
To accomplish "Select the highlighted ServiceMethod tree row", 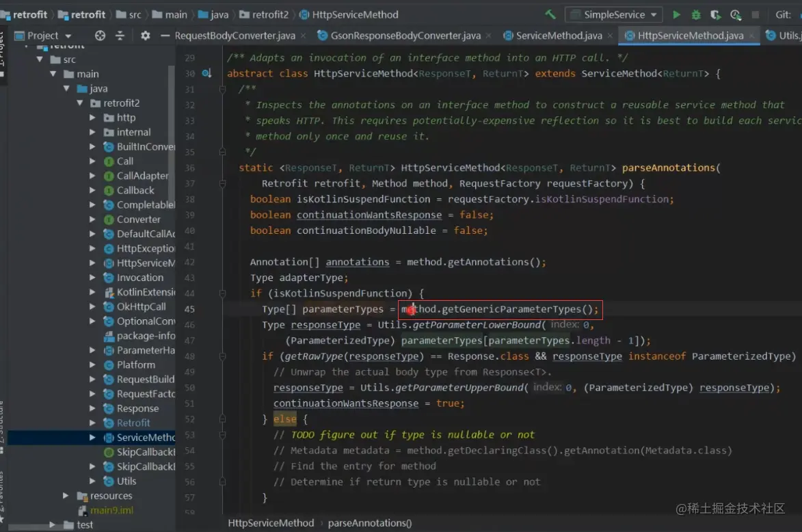I will (x=92, y=438).
